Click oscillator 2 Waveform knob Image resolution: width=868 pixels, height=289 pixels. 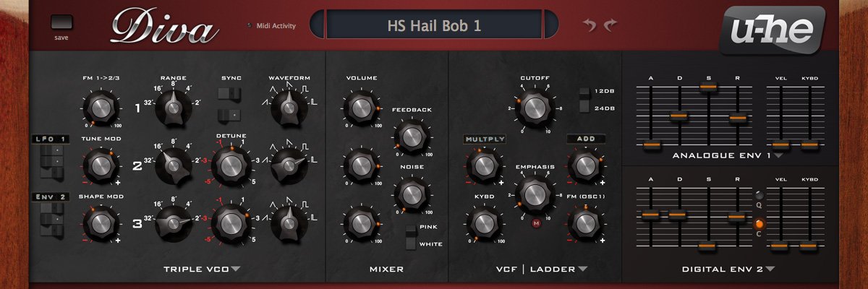coord(289,165)
